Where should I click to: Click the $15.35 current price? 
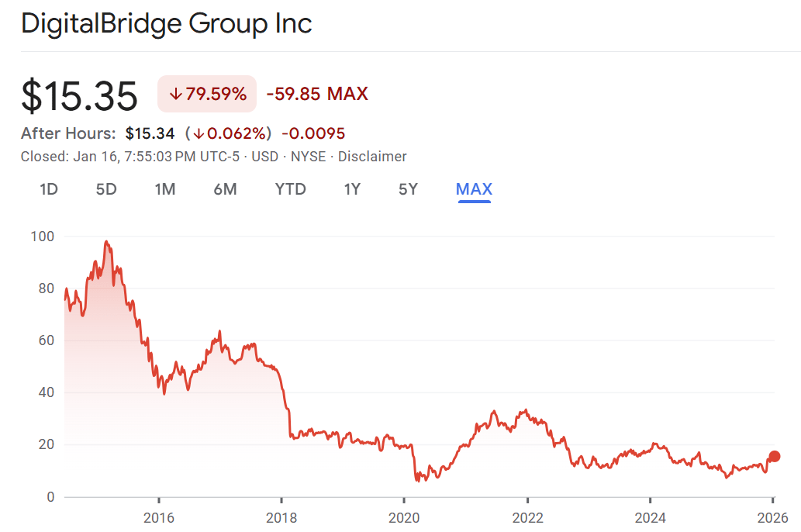tap(79, 95)
